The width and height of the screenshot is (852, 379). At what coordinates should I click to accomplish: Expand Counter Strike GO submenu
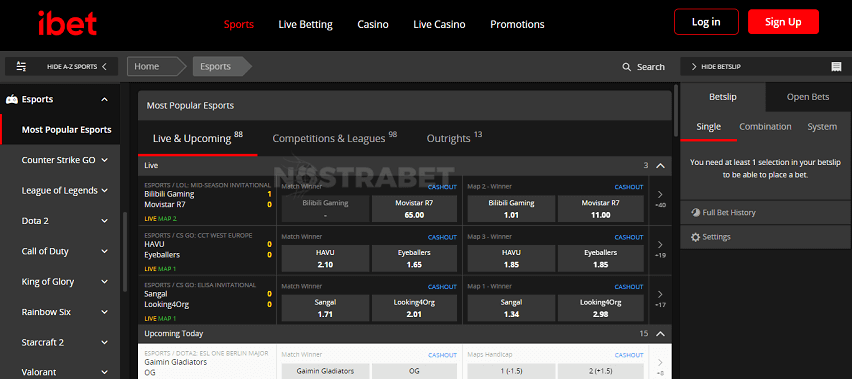coord(104,160)
